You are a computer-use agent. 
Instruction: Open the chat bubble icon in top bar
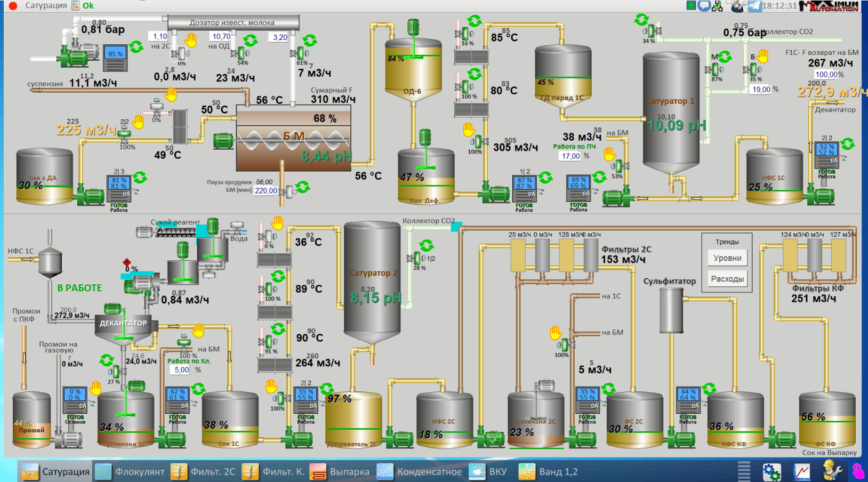(x=704, y=6)
